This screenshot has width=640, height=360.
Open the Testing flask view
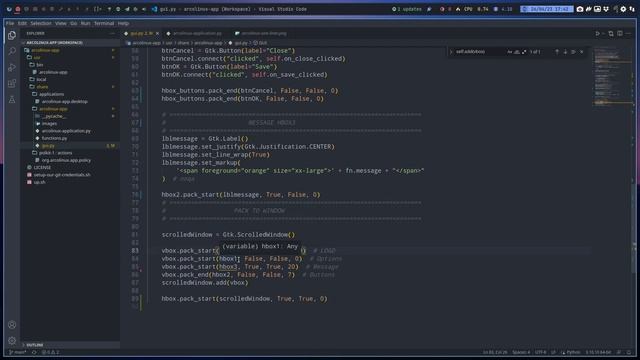click(12, 100)
